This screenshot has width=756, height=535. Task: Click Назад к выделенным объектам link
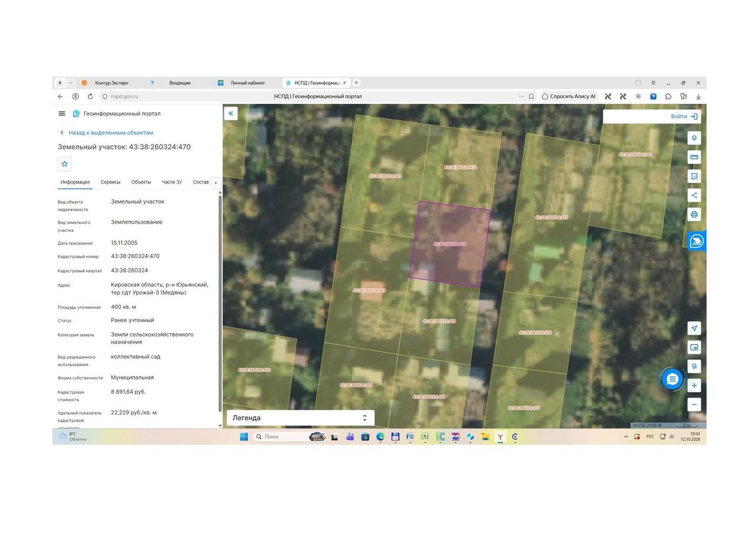pyautogui.click(x=106, y=133)
